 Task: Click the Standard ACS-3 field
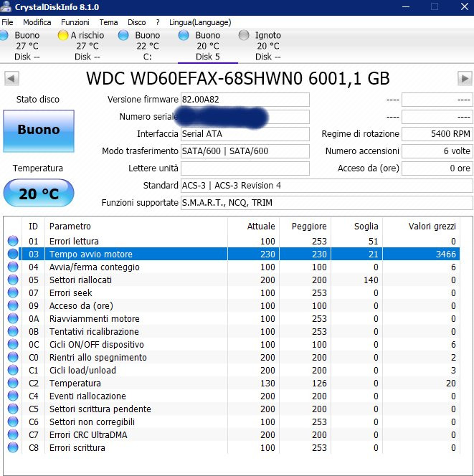[327, 186]
